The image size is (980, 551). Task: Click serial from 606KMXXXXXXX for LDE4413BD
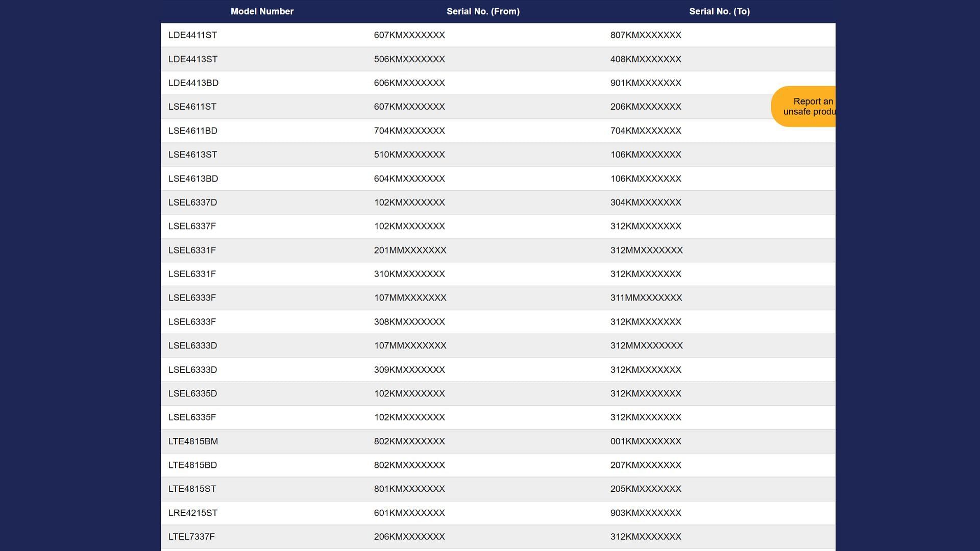(x=409, y=83)
